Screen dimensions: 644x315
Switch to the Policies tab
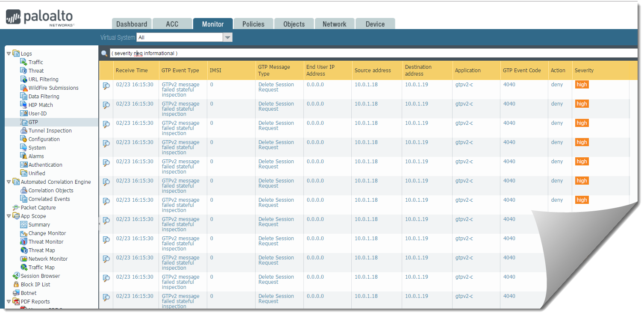pos(253,24)
